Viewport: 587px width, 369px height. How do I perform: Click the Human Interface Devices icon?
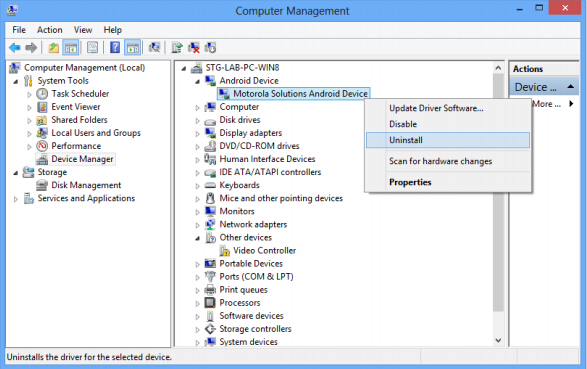point(210,159)
